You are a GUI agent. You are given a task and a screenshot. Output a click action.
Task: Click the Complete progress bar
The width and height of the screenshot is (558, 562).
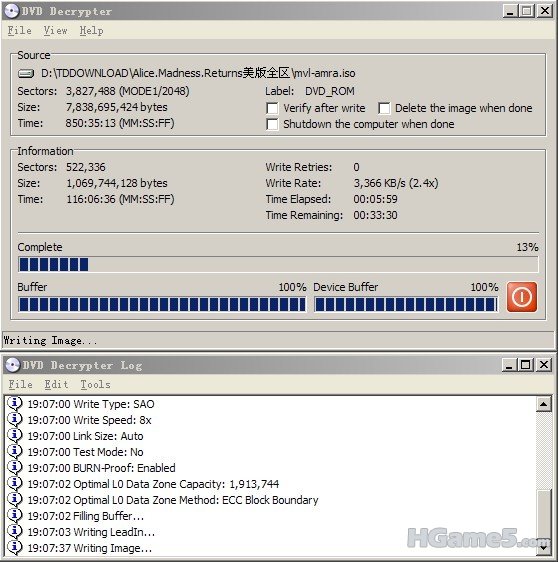pyautogui.click(x=278, y=265)
